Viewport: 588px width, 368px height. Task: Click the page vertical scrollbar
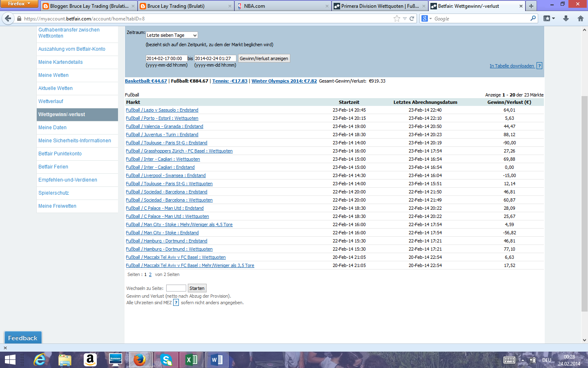(x=584, y=204)
